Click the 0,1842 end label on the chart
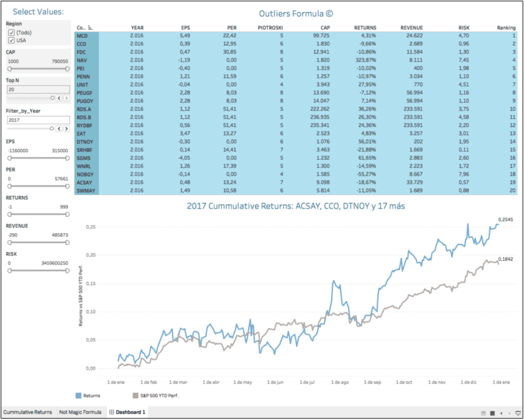This screenshot has height=420, width=524. pos(505,259)
